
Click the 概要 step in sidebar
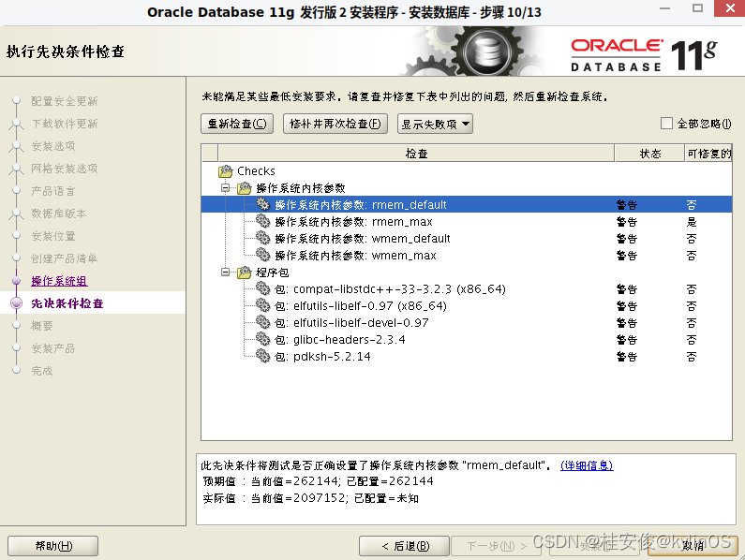pyautogui.click(x=42, y=326)
